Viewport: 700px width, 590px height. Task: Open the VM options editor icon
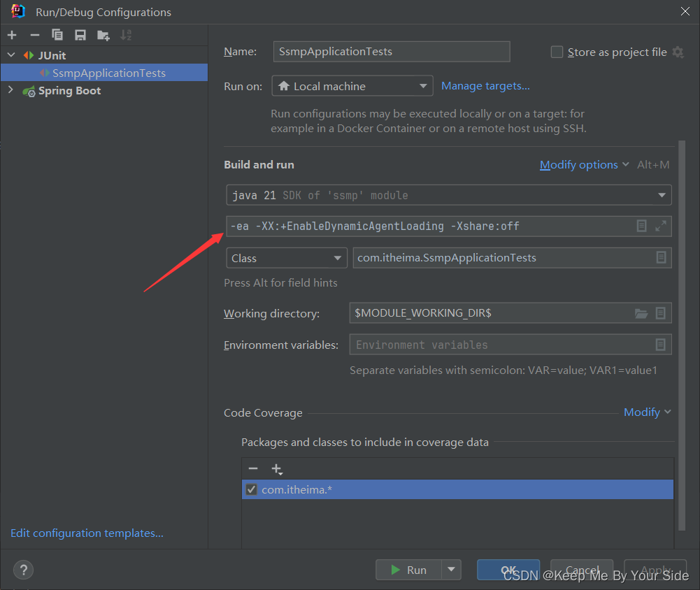coord(641,226)
